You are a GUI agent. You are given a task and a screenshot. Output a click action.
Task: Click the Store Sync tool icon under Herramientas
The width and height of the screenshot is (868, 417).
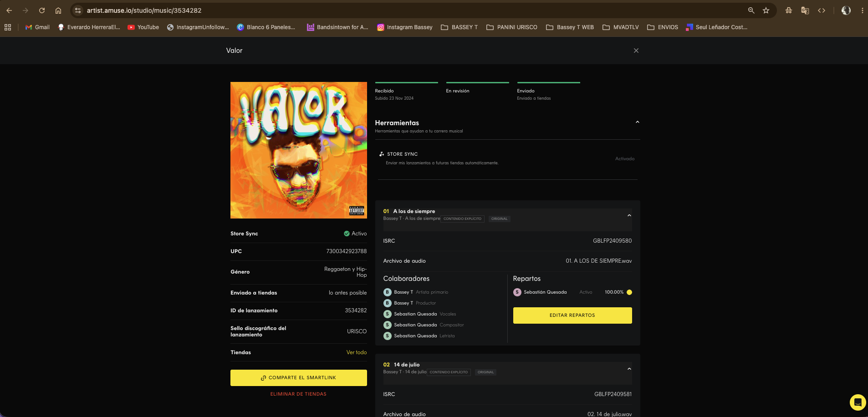coord(382,154)
